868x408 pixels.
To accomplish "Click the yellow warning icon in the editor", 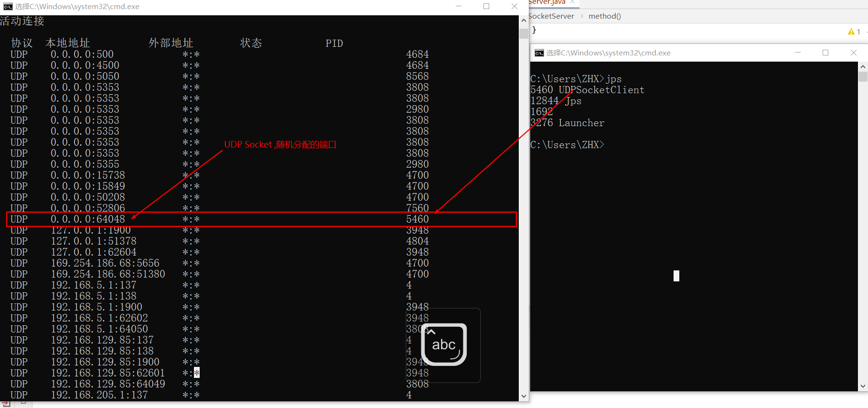I will pyautogui.click(x=851, y=32).
